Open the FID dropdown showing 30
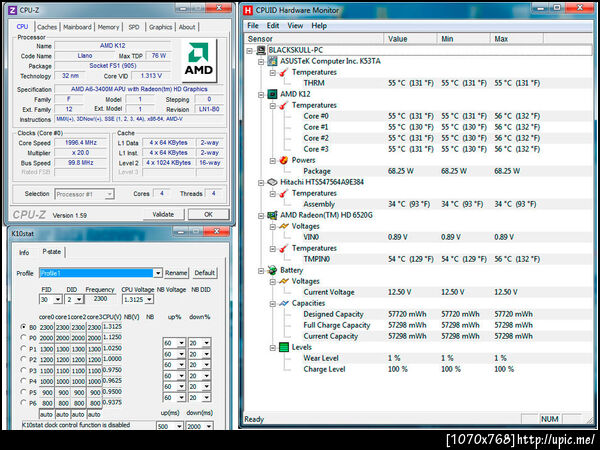Image resolution: width=600 pixels, height=450 pixels. tap(57, 300)
